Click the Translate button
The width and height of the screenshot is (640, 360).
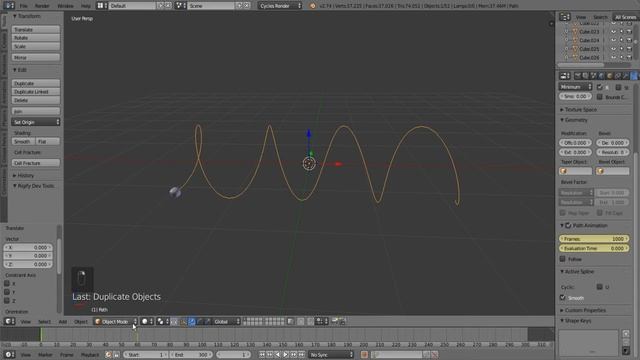[x=36, y=29]
